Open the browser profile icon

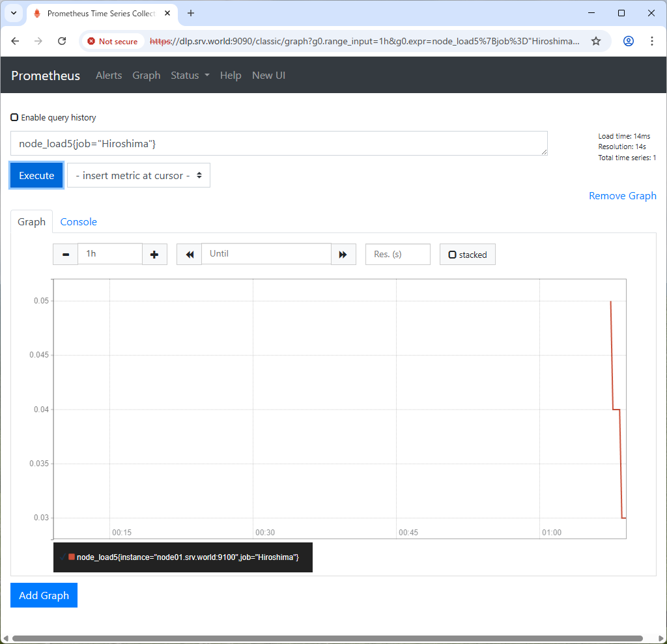coord(628,41)
